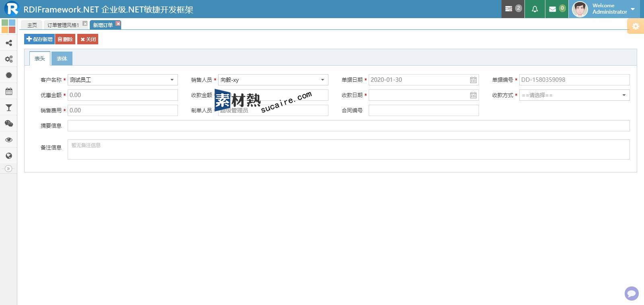Click the 制单人员 field
Viewport: 644px width, 305px height.
273,110
